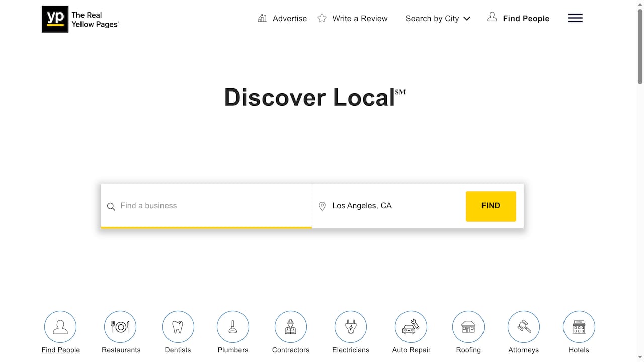Viewport: 644px width, 362px height.
Task: Select the Electricians plug icon
Action: [x=350, y=326]
